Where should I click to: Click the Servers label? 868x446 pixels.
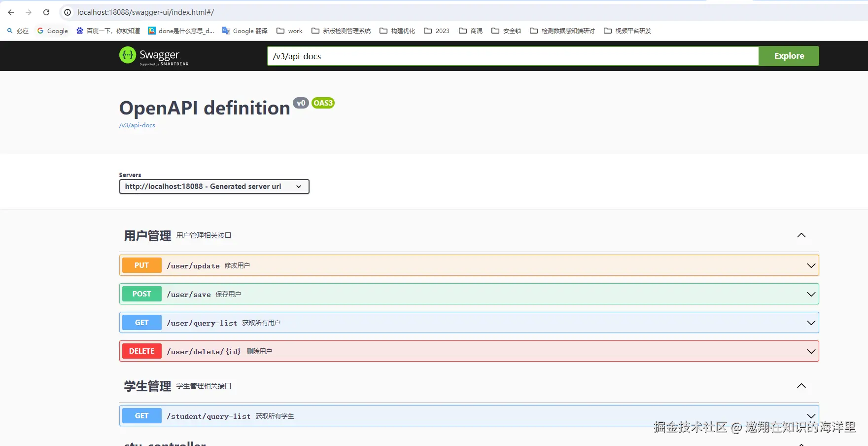(130, 175)
